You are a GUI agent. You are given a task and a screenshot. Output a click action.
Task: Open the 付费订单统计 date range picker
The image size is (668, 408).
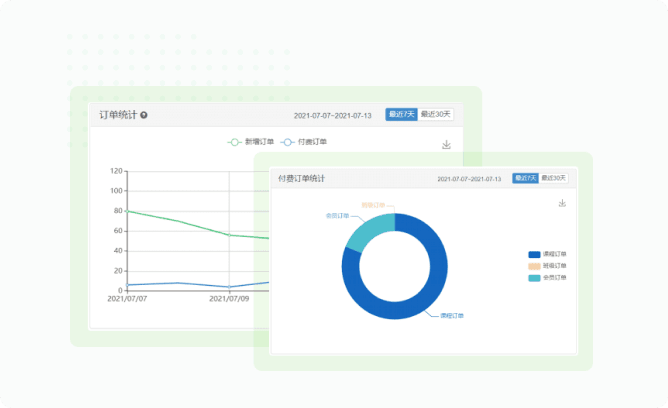click(471, 179)
